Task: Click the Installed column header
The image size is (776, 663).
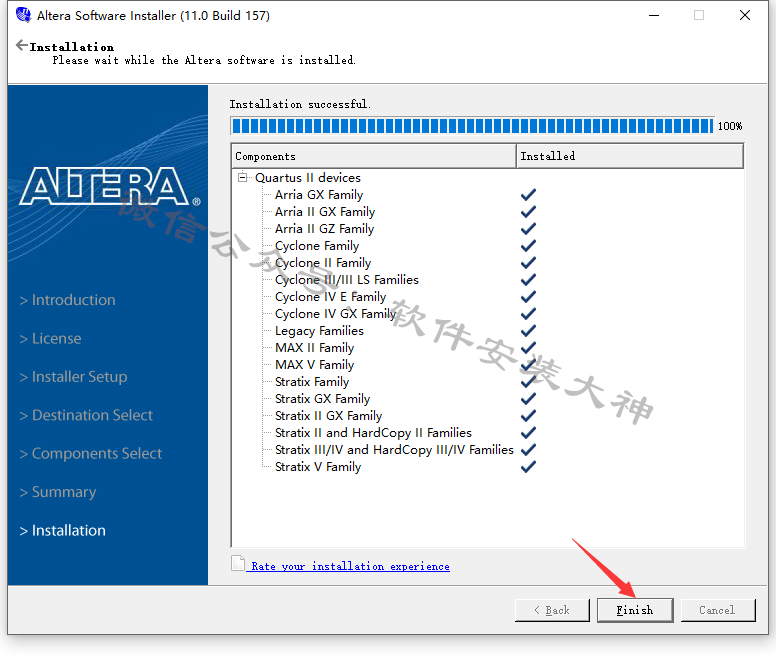Action: point(630,156)
